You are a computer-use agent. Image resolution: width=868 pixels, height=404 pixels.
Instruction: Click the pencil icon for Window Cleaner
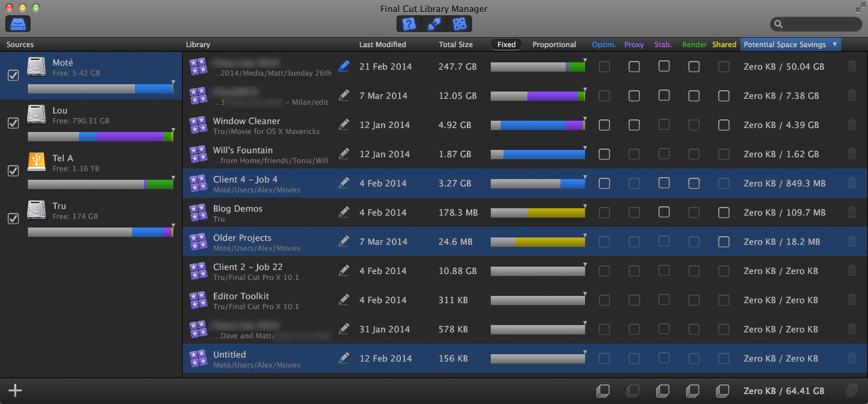pos(343,125)
